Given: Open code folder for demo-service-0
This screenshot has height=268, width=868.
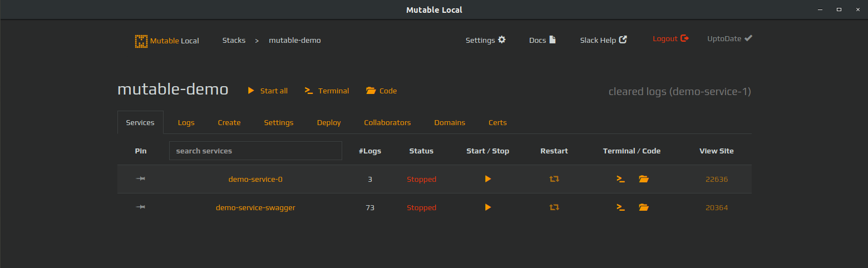Looking at the screenshot, I should pos(644,179).
